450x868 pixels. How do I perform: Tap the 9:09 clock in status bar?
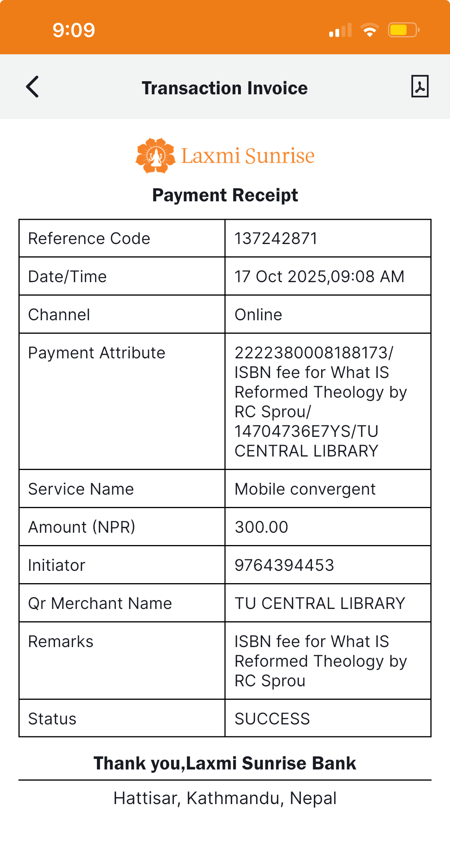point(73,30)
